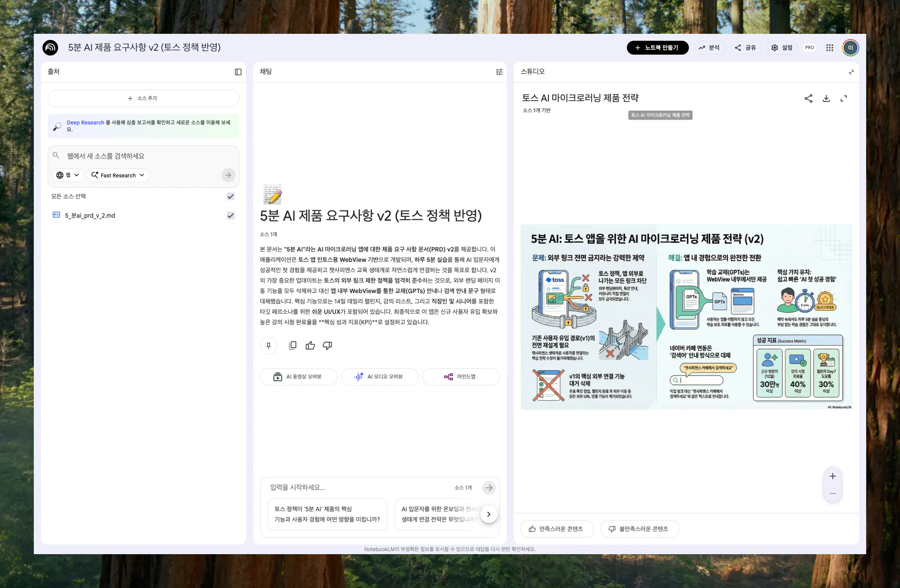Open the 분석 analytics view
This screenshot has width=900, height=588.
[709, 48]
